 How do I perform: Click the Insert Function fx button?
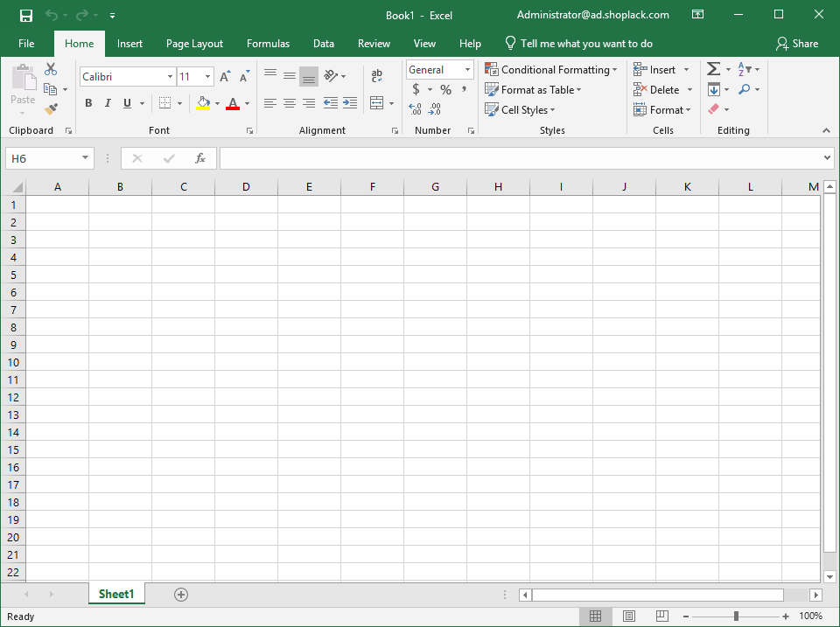(200, 158)
